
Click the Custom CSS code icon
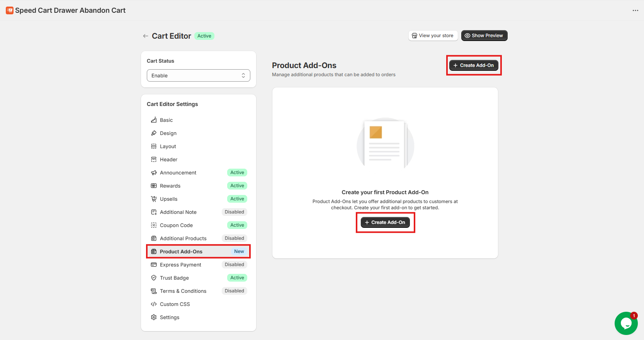click(154, 304)
